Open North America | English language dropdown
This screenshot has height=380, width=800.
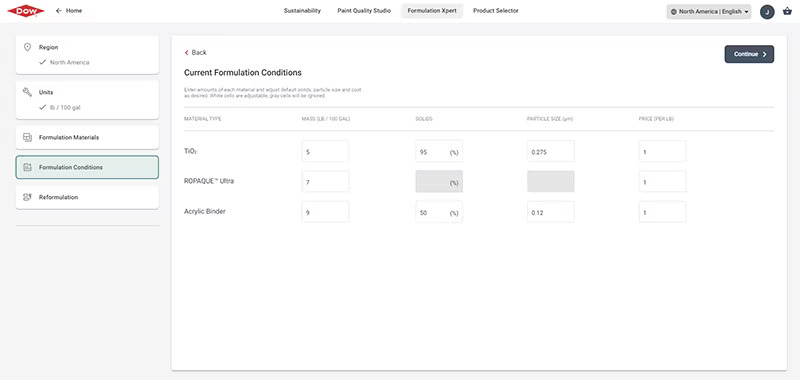click(709, 12)
